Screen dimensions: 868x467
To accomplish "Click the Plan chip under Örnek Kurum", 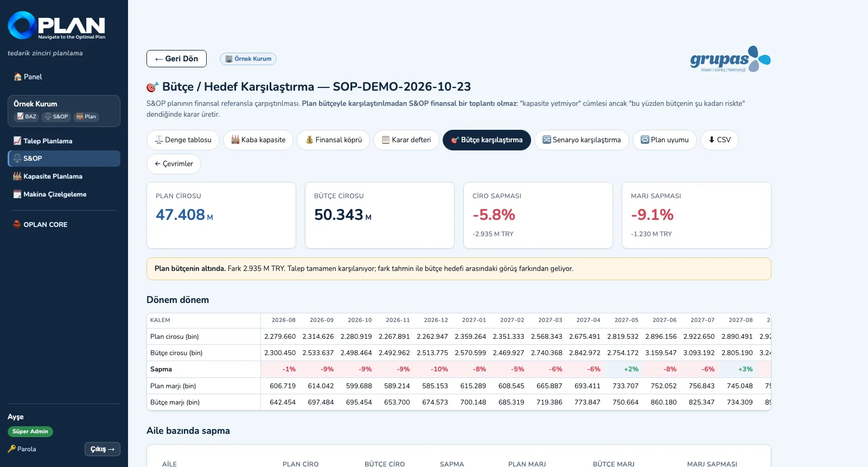I will tap(86, 116).
